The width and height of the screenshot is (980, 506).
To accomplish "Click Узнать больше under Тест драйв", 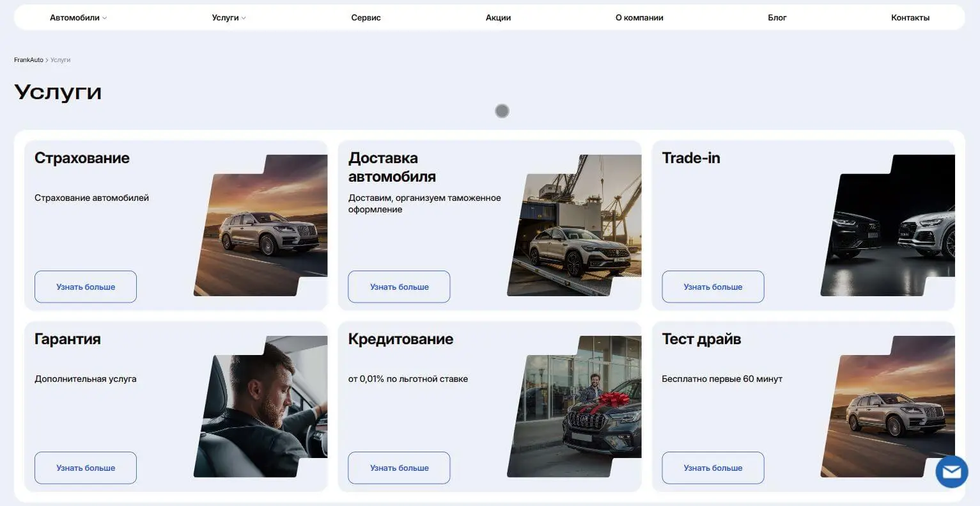I will point(713,468).
